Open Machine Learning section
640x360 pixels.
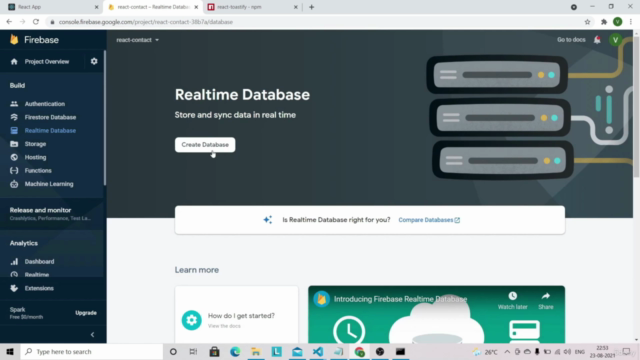(x=49, y=184)
